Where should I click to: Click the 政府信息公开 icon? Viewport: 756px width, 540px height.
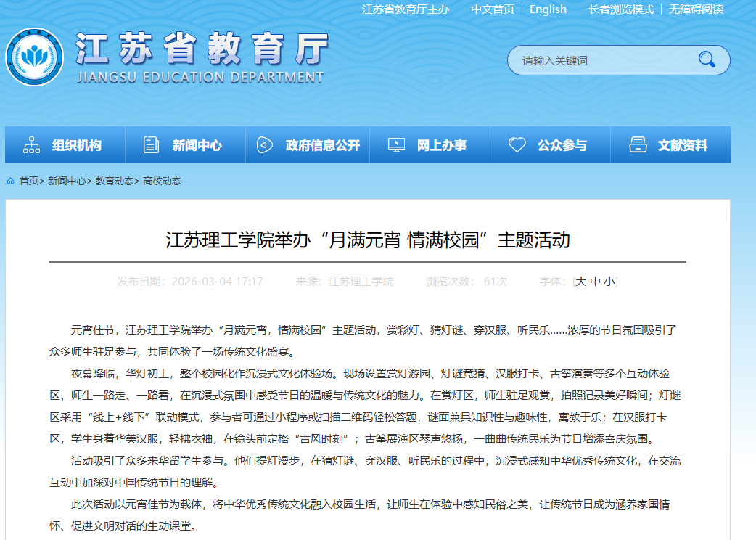pyautogui.click(x=265, y=145)
